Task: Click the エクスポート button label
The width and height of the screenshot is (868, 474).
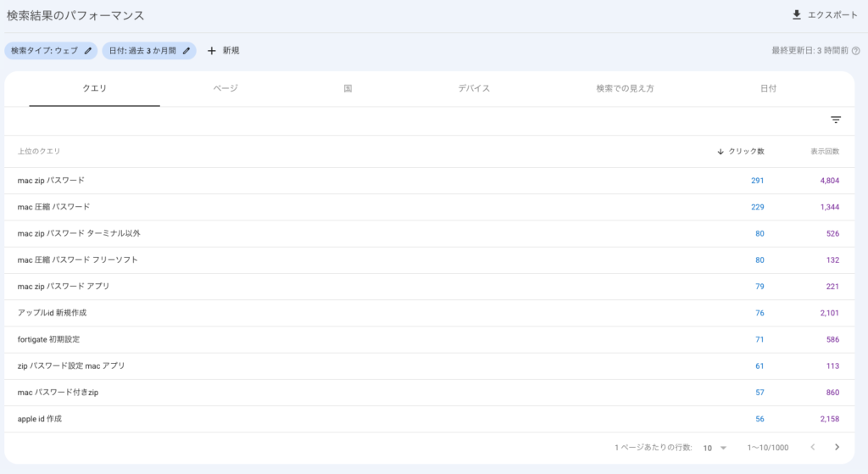Action: click(832, 15)
